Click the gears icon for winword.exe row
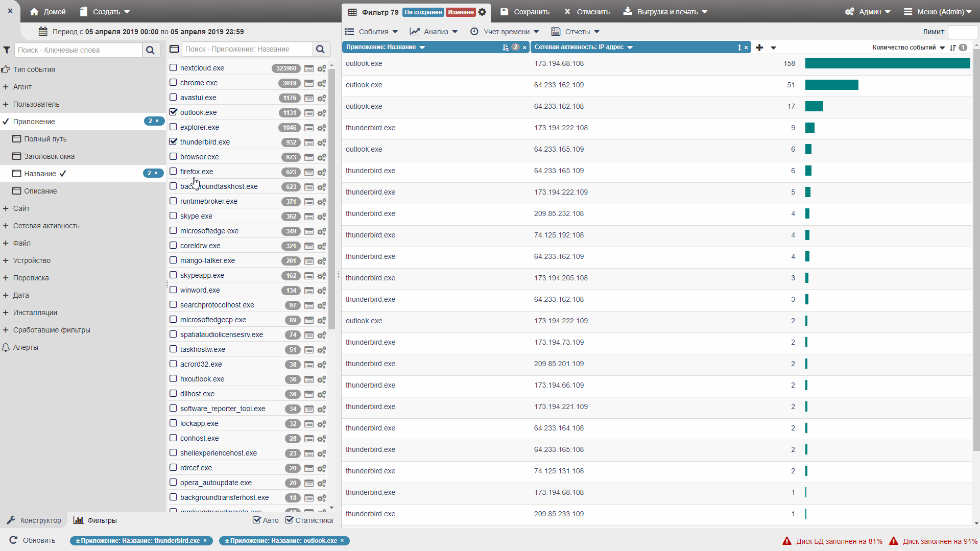This screenshot has width=980, height=551. point(322,291)
